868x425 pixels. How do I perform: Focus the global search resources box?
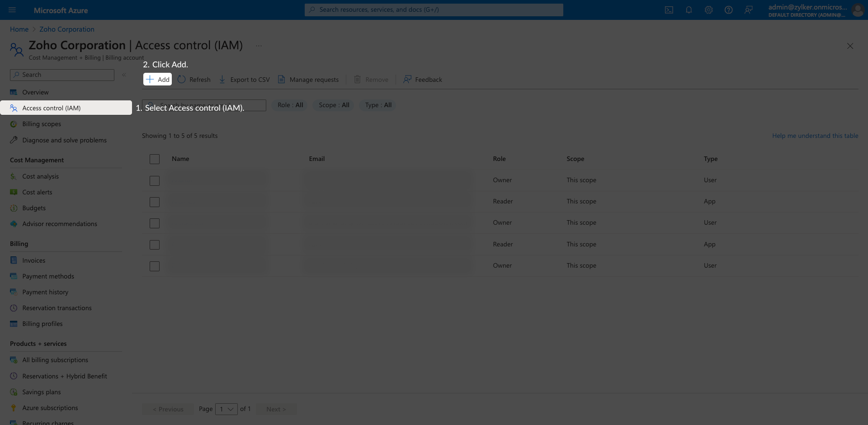click(x=434, y=10)
